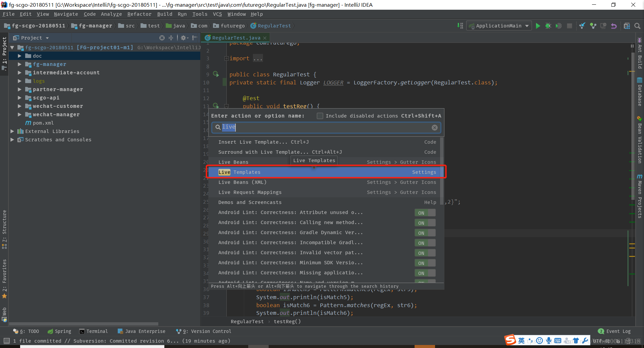Open the VCS menu
This screenshot has width=644, height=348.
tap(217, 14)
